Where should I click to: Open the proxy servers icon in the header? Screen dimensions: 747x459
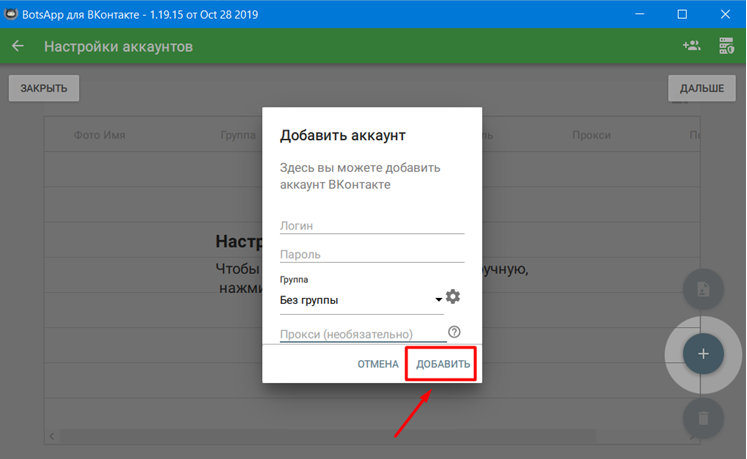726,46
